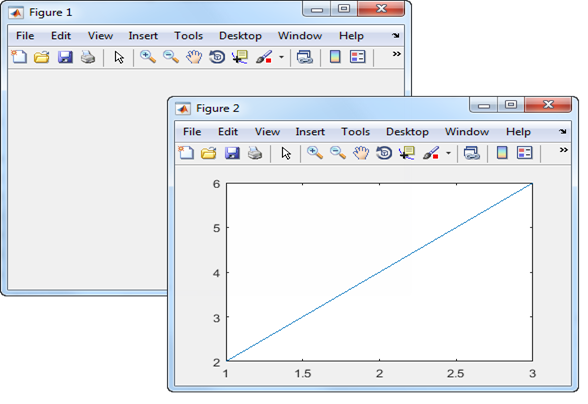588x404 pixels.
Task: Click the blue plotted line in axes
Action: (x=380, y=272)
